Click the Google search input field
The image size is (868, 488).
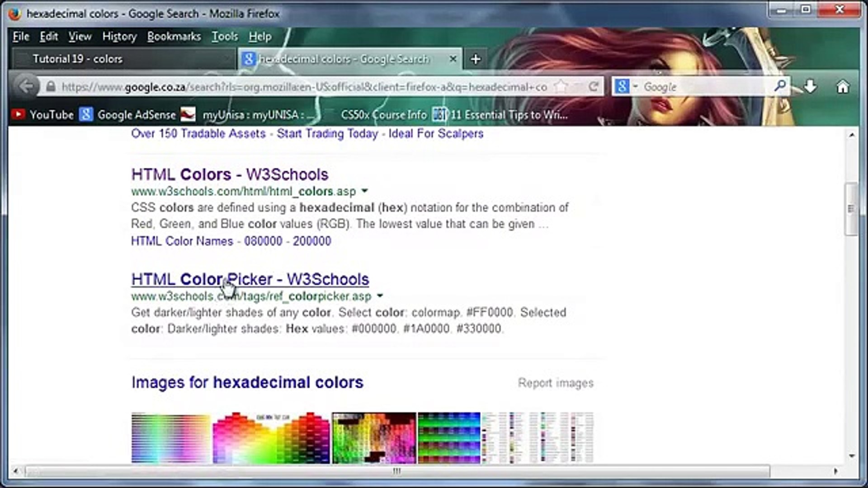(705, 86)
